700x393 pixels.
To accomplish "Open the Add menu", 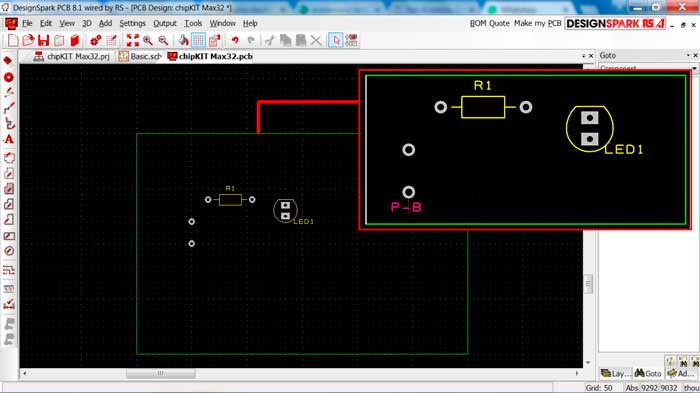I will click(105, 23).
